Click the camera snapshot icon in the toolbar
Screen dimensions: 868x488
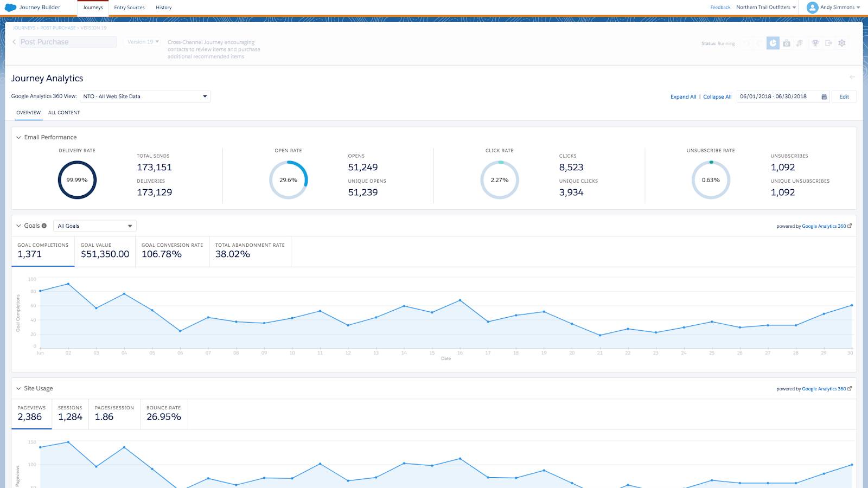pyautogui.click(x=787, y=43)
